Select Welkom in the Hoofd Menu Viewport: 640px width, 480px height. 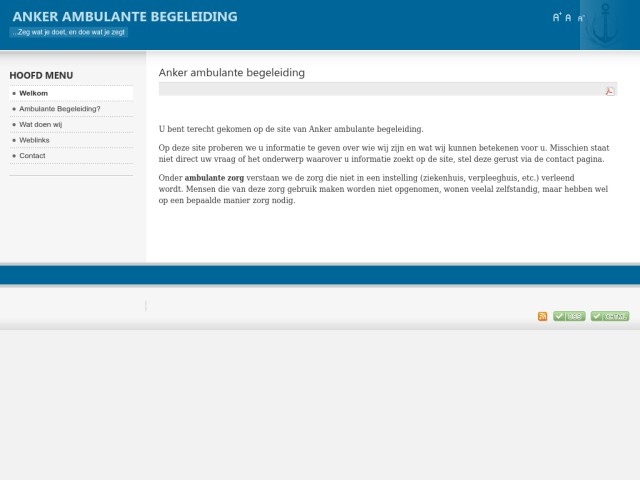33,93
